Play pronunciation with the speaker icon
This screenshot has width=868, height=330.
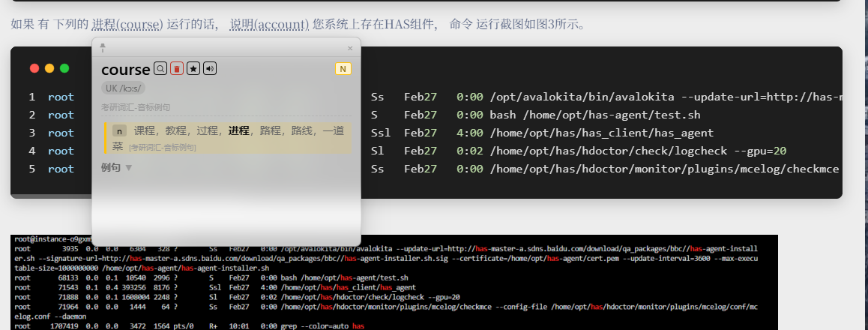point(210,69)
